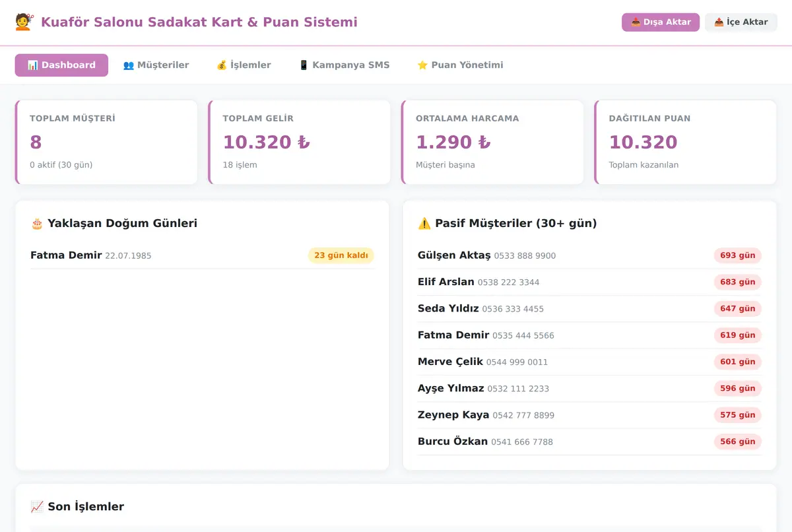Click Fatma Demir in the birthday list
Image resolution: width=792 pixels, height=532 pixels.
pos(66,255)
